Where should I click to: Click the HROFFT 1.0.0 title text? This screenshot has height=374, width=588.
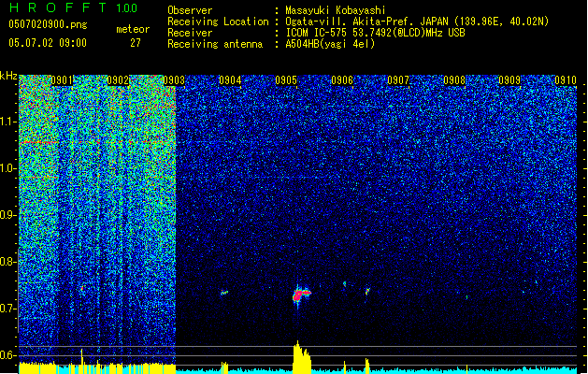(x=74, y=7)
